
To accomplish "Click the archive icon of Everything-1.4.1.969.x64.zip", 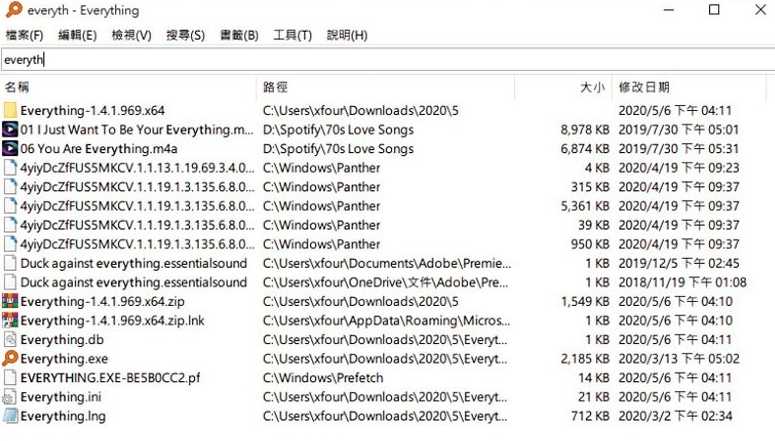I will (x=10, y=301).
